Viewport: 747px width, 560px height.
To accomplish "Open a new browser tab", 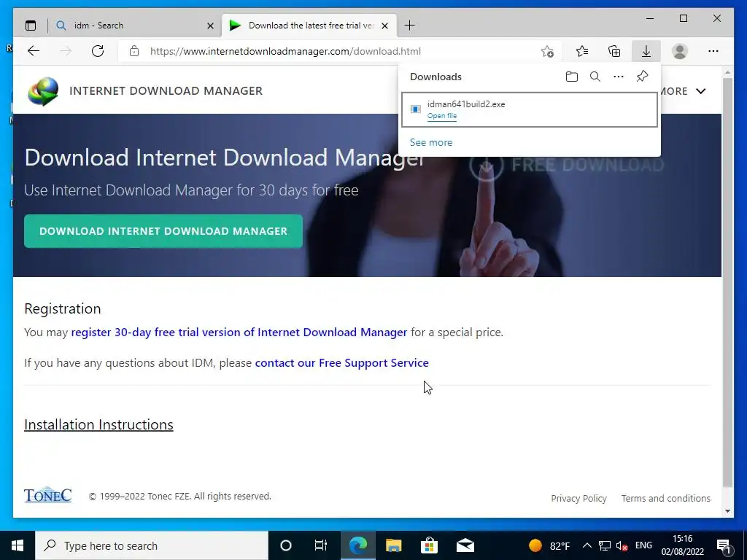I will [x=409, y=26].
